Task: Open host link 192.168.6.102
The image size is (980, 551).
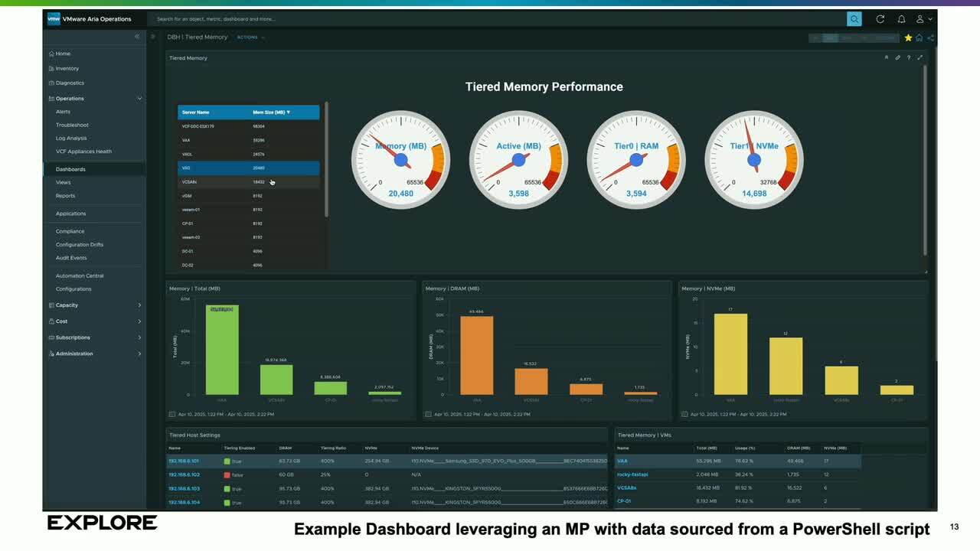Action: coord(184,474)
